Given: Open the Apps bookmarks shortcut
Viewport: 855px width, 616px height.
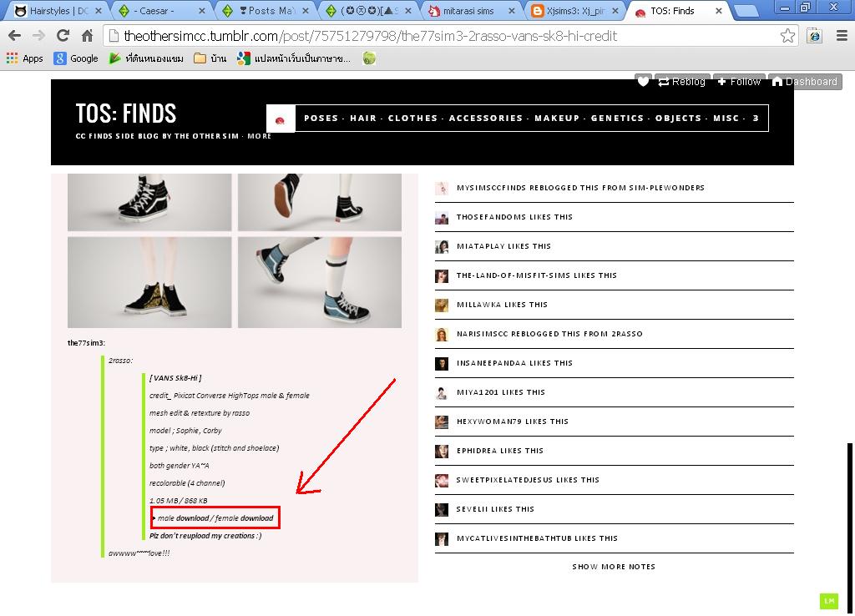Looking at the screenshot, I should coord(25,58).
